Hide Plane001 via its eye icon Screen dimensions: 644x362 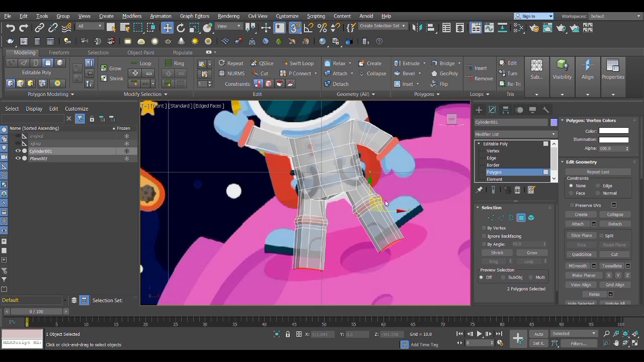pyautogui.click(x=18, y=158)
